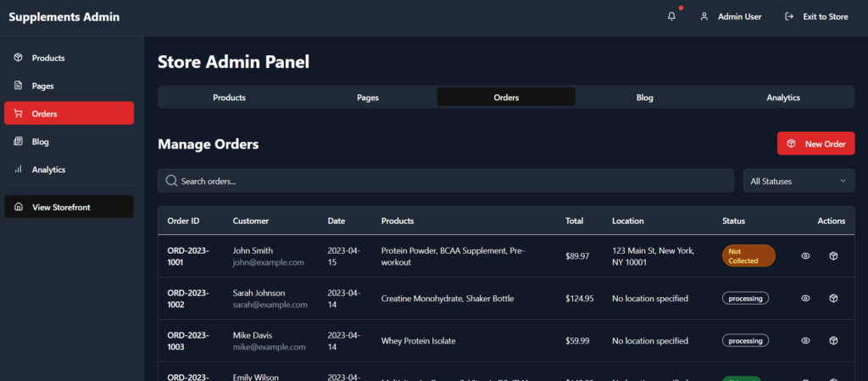868x381 pixels.
Task: Click the View Storefront button
Action: click(69, 206)
